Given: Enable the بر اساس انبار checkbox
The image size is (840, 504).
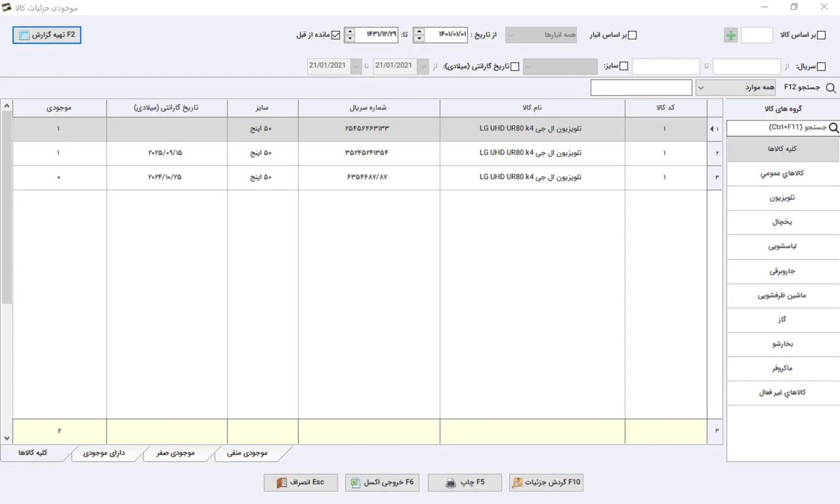Looking at the screenshot, I should 633,35.
